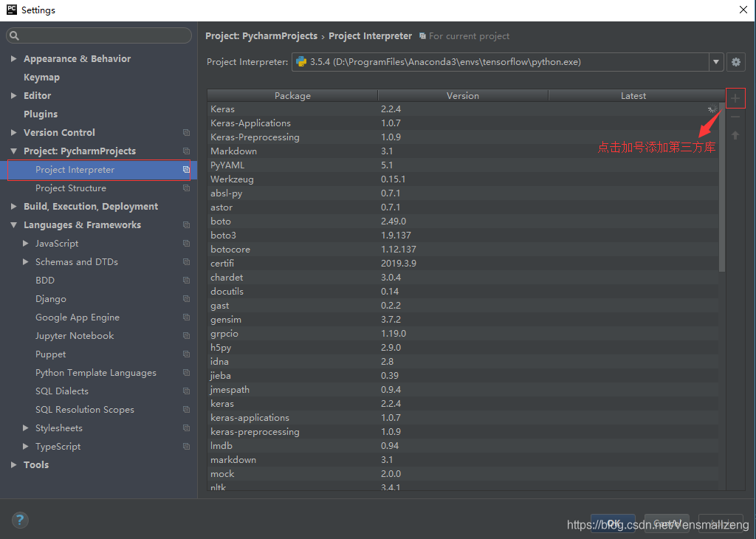Click project-level icon beside SQL Dialects
Image resolution: width=756 pixels, height=539 pixels.
point(186,391)
